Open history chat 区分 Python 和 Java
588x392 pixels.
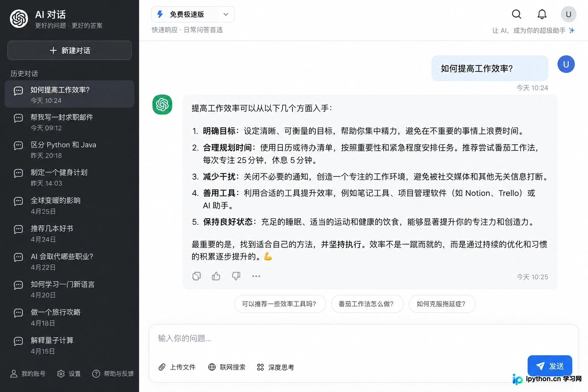click(x=70, y=150)
